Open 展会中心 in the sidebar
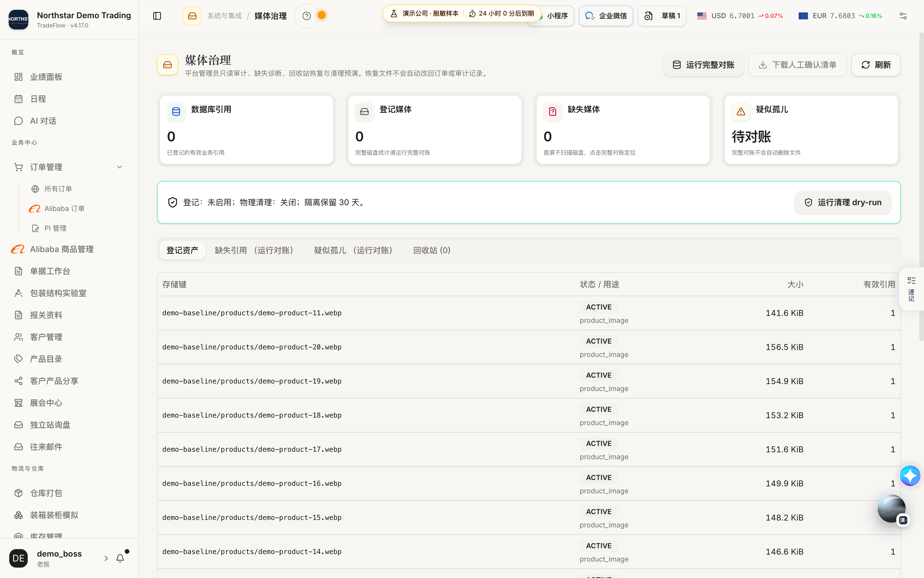Screen dimensions: 924x578 (x=69, y=403)
